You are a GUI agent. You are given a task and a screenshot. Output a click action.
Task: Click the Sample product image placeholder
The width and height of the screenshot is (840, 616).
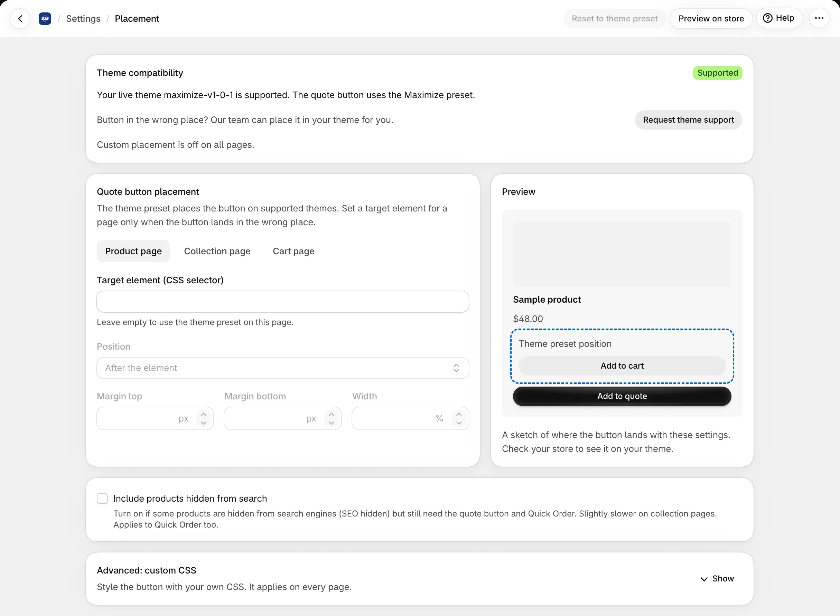(x=622, y=254)
